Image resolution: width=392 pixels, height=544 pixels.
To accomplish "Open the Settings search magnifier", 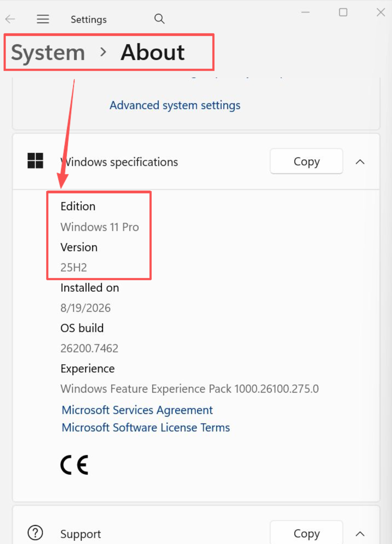I will (x=159, y=19).
